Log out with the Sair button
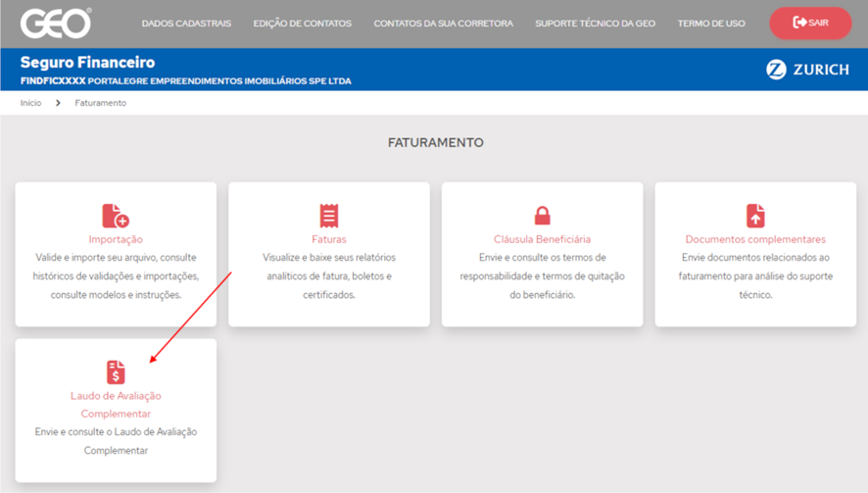The width and height of the screenshot is (868, 493). pyautogui.click(x=810, y=23)
